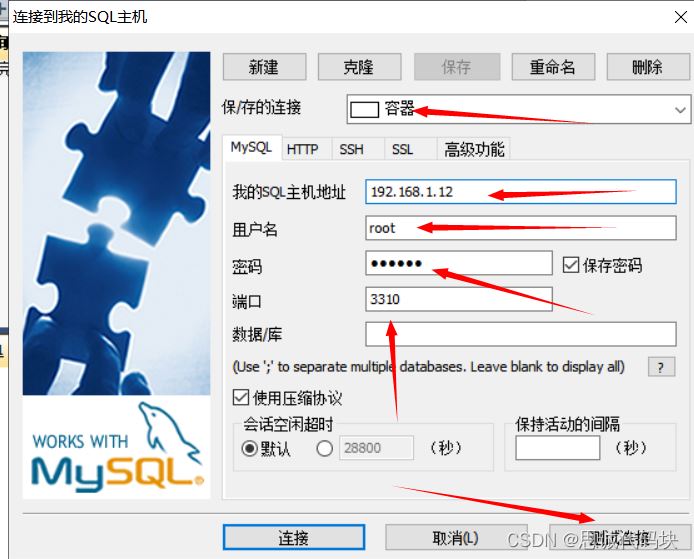The image size is (694, 559).
Task: Switch to the HTTP tab
Action: click(x=303, y=149)
